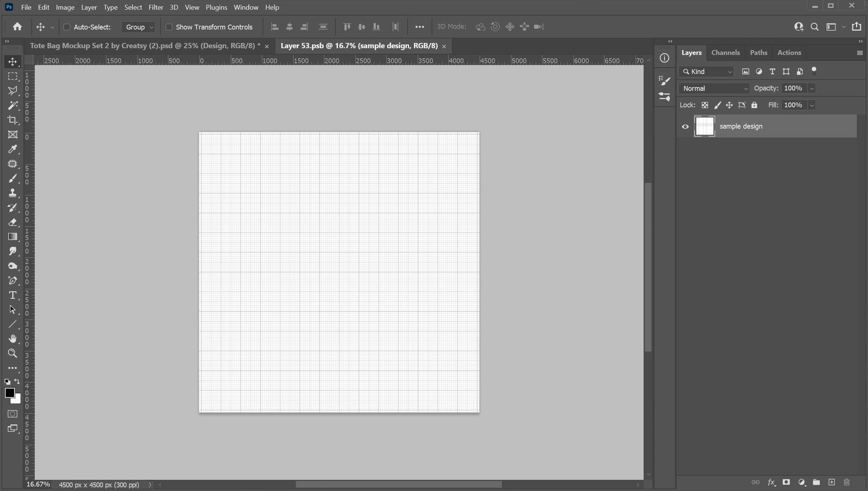Click the zoom percentage field 16.67%

click(x=38, y=485)
